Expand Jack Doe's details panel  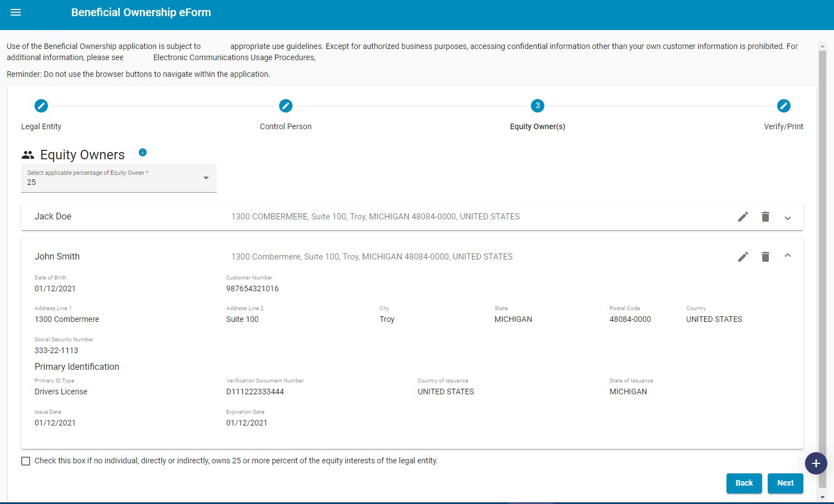[788, 218]
